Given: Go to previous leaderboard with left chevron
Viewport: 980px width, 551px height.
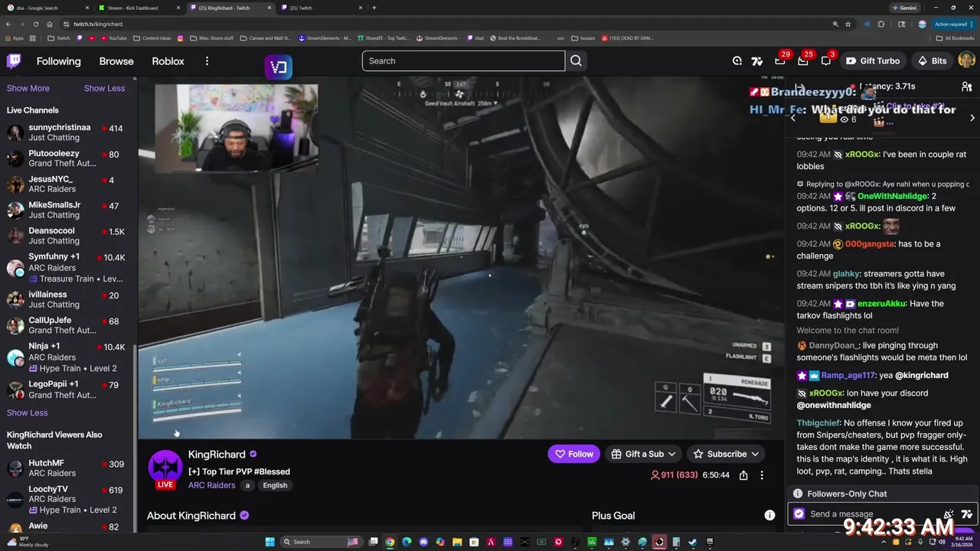Looking at the screenshot, I should pyautogui.click(x=793, y=118).
